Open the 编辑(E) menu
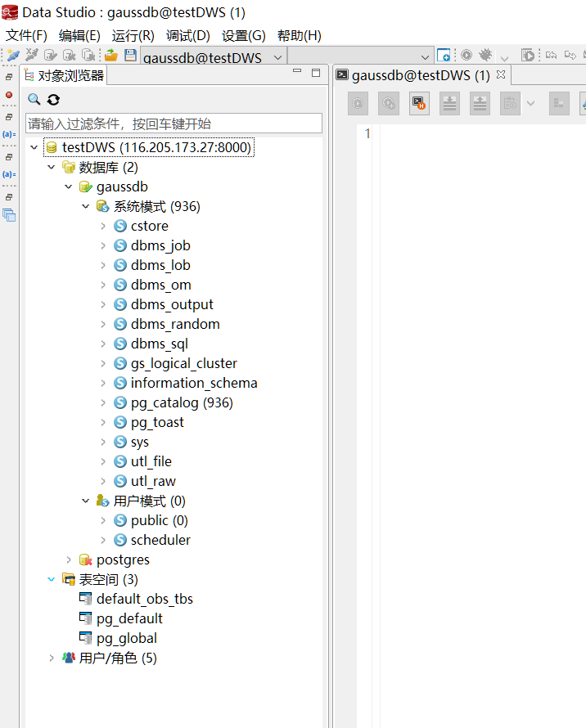Viewport: 586px width, 728px height. [x=79, y=36]
